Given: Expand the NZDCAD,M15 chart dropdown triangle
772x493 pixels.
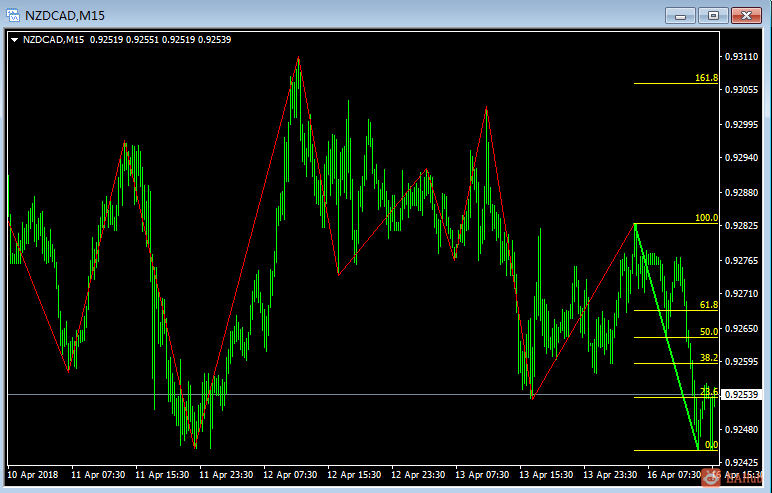Looking at the screenshot, I should click(x=14, y=40).
